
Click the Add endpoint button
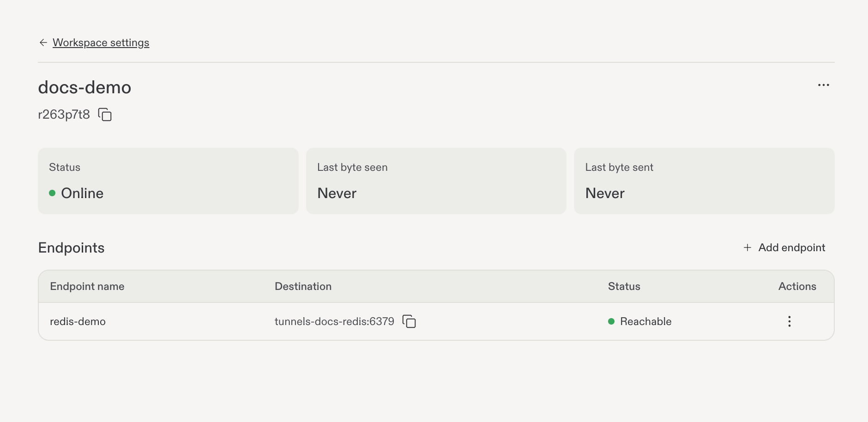pyautogui.click(x=784, y=247)
